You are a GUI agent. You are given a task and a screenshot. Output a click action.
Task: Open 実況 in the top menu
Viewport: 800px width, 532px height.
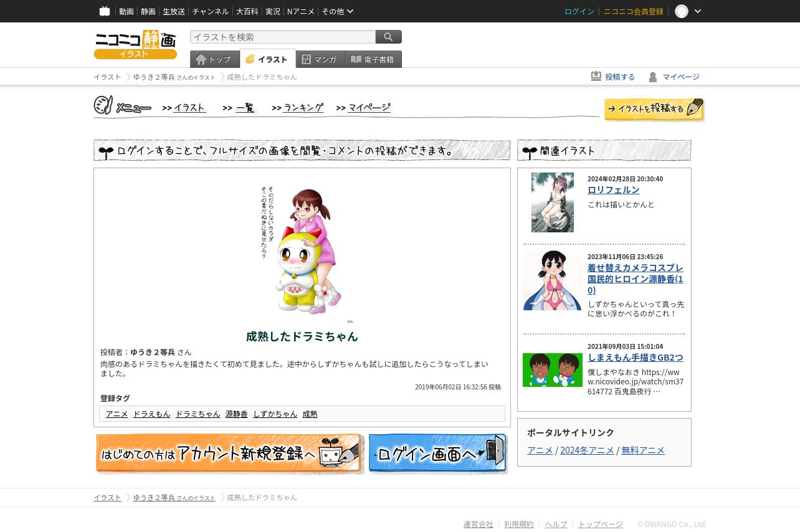click(x=273, y=11)
